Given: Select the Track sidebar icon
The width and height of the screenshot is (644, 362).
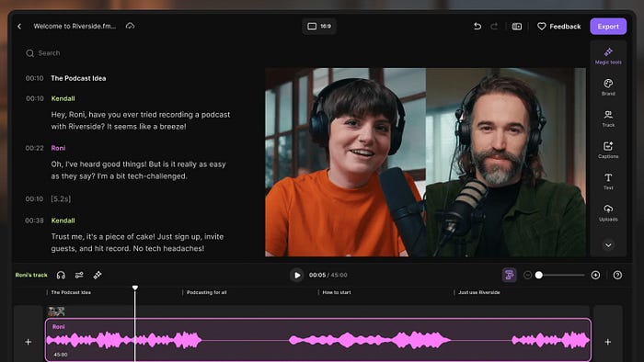Looking at the screenshot, I should (608, 119).
